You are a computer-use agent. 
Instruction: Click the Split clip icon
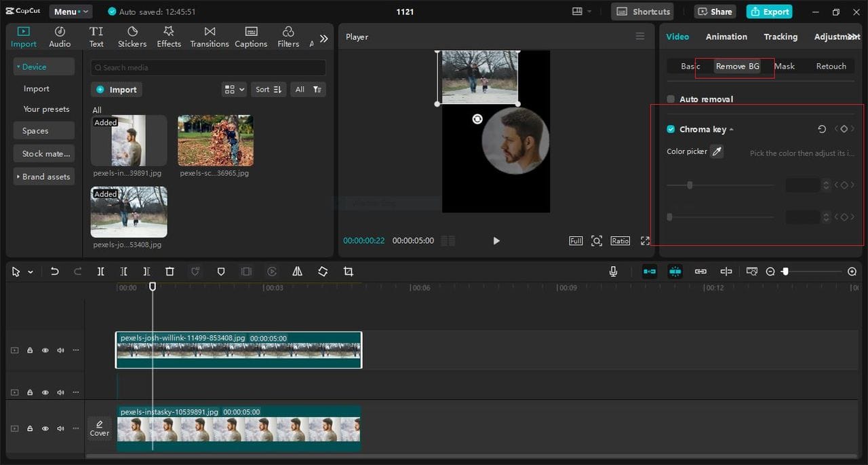click(100, 272)
